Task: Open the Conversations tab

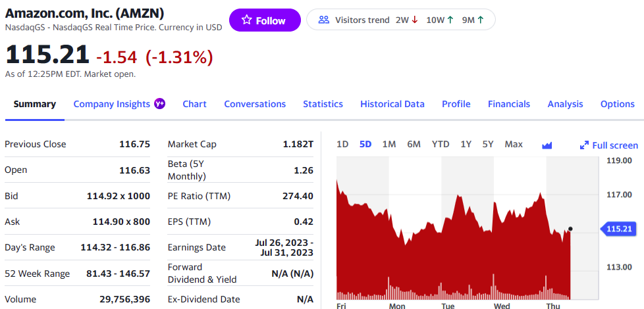Action: coord(255,104)
